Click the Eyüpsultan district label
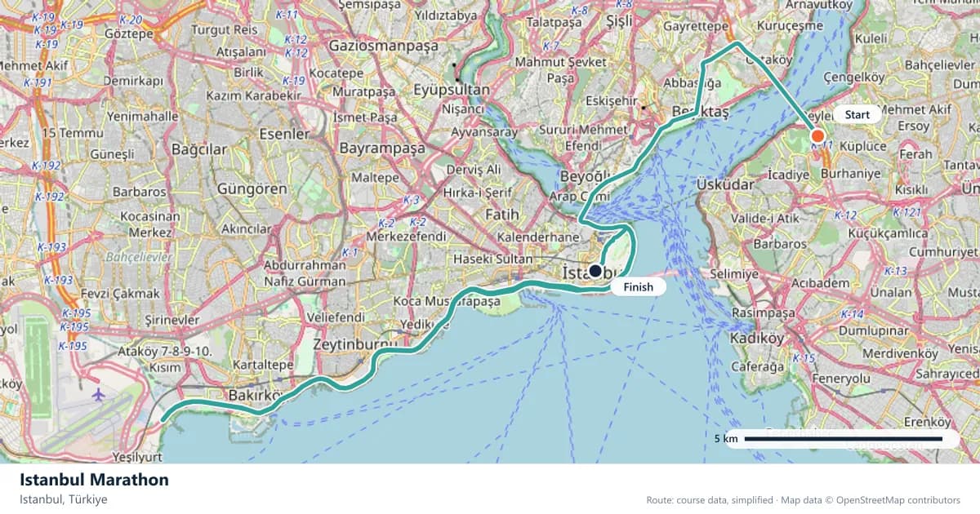The height and width of the screenshot is (514, 980). [x=451, y=90]
